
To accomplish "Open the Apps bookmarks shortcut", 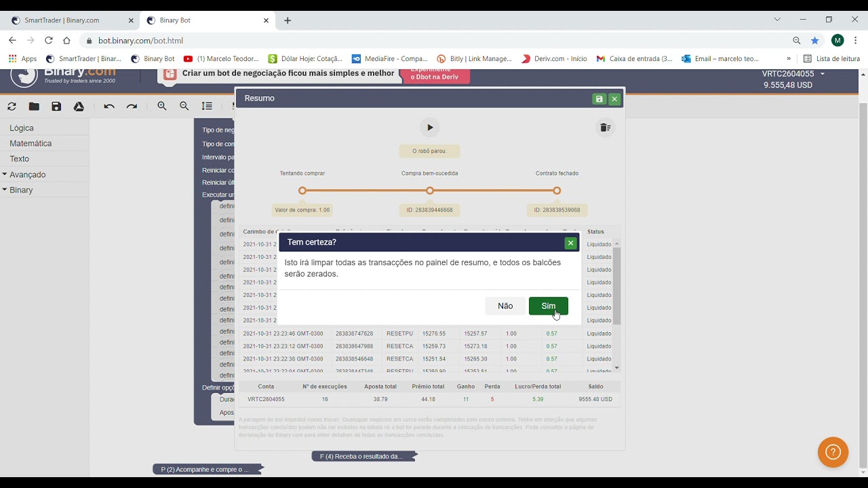I will tap(23, 59).
